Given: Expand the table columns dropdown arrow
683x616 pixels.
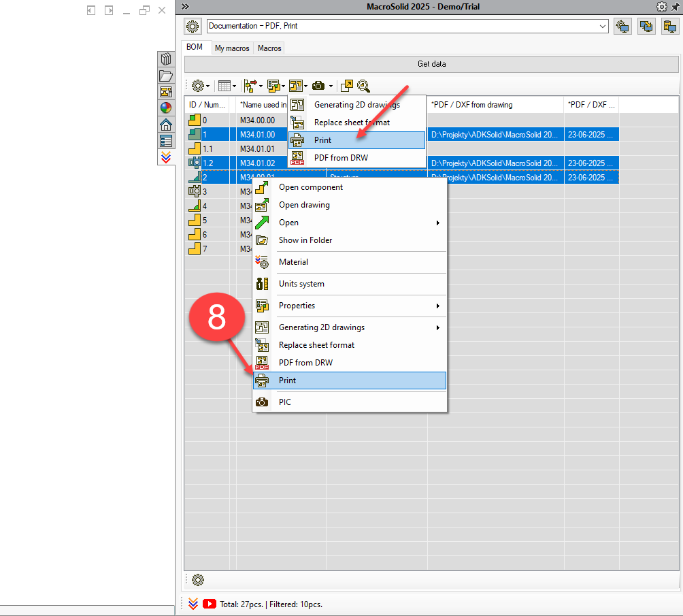Looking at the screenshot, I should [x=234, y=86].
